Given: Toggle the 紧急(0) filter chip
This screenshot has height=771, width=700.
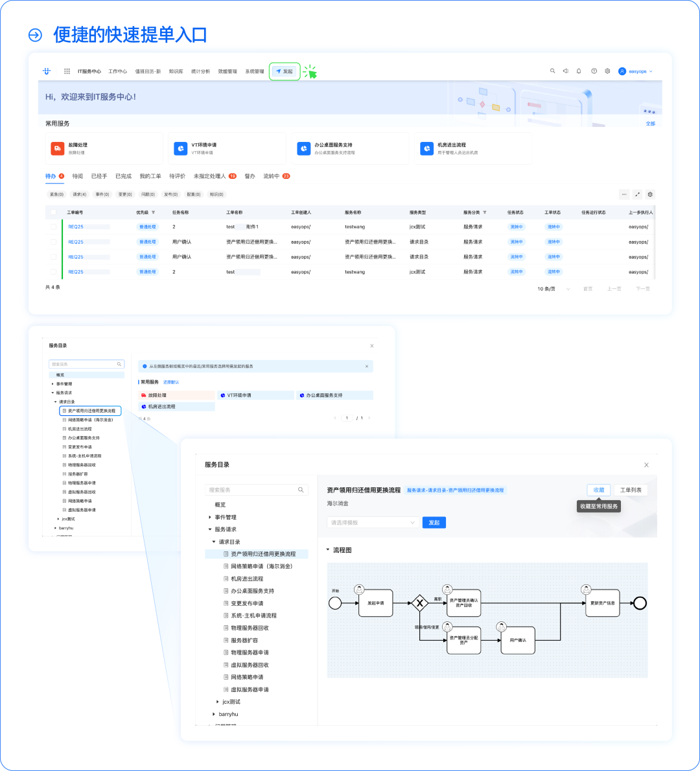Looking at the screenshot, I should pyautogui.click(x=56, y=194).
